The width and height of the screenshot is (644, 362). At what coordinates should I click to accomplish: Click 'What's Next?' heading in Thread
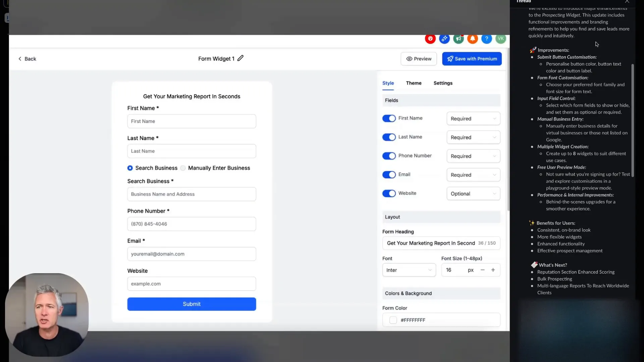[x=552, y=265]
